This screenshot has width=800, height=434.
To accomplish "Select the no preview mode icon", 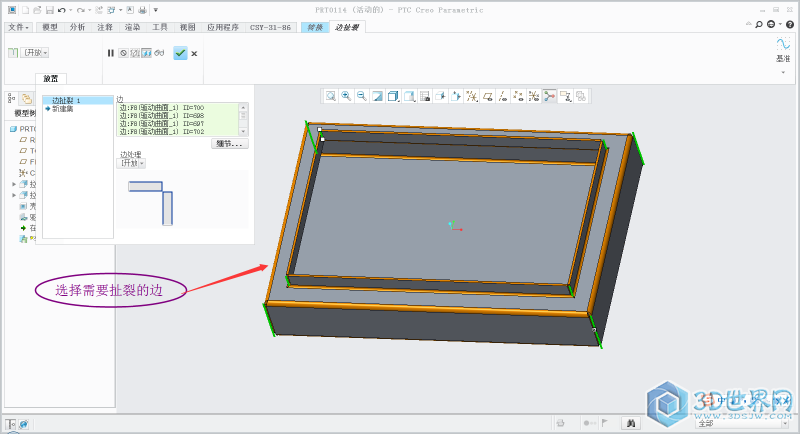I will pyautogui.click(x=123, y=53).
